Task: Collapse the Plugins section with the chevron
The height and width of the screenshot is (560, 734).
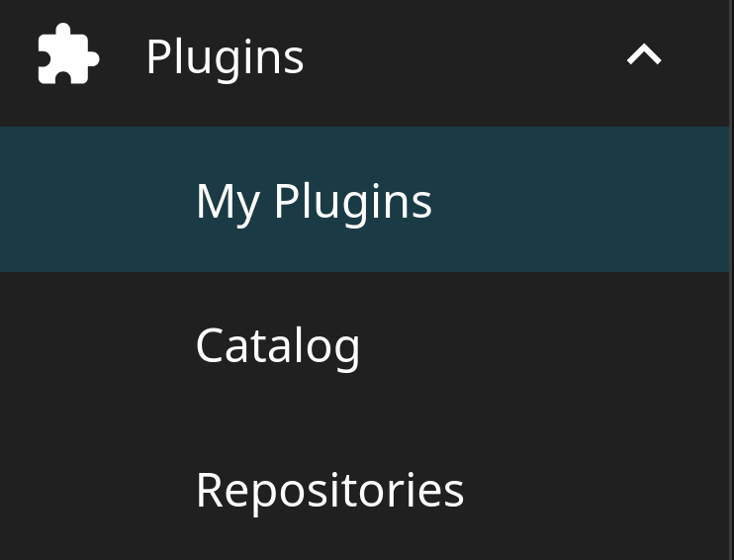Action: coord(644,55)
